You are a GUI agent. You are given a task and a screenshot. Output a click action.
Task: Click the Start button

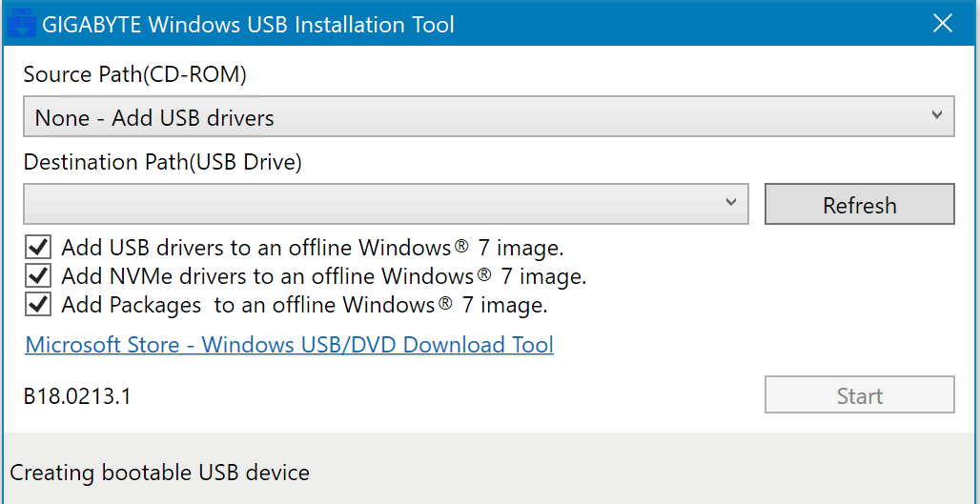pyautogui.click(x=859, y=395)
